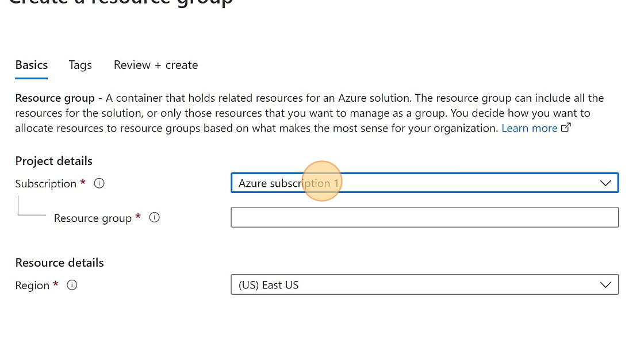
Task: Click the Subscription field label
Action: (45, 184)
